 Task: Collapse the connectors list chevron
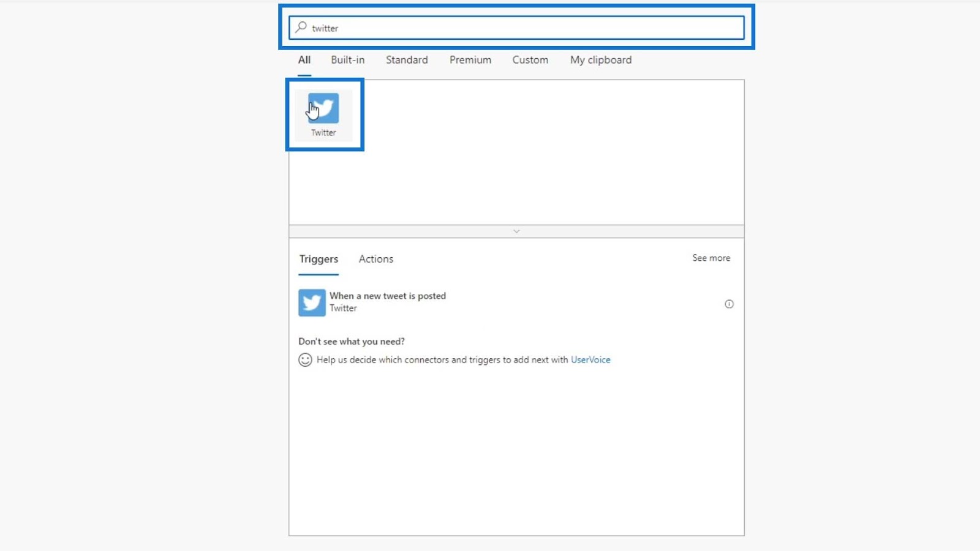click(x=516, y=231)
